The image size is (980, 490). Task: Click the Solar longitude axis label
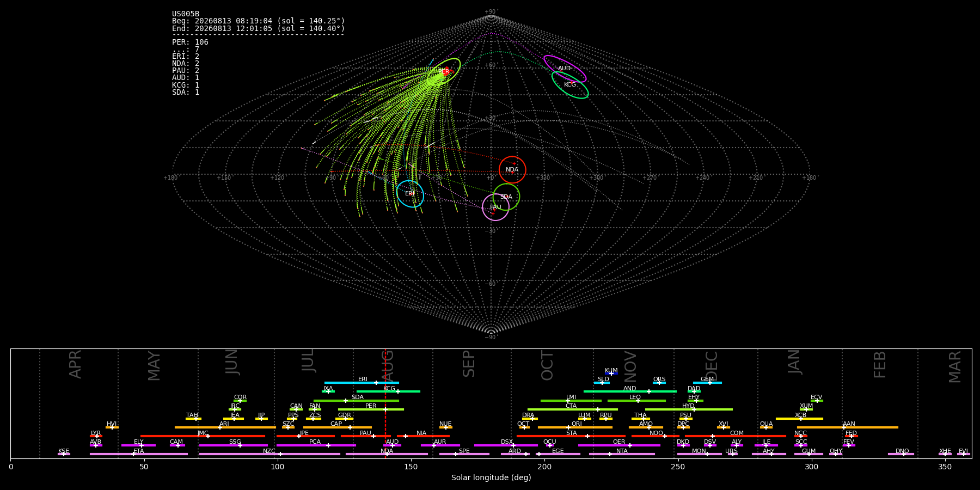491,477
